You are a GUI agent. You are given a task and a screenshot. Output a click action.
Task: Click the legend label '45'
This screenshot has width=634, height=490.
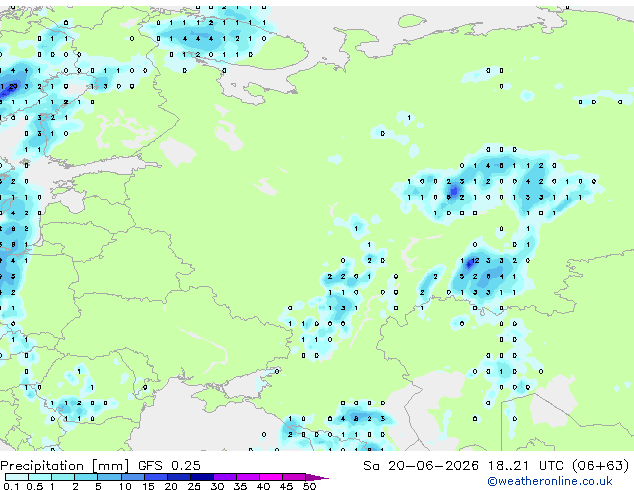coord(286,486)
